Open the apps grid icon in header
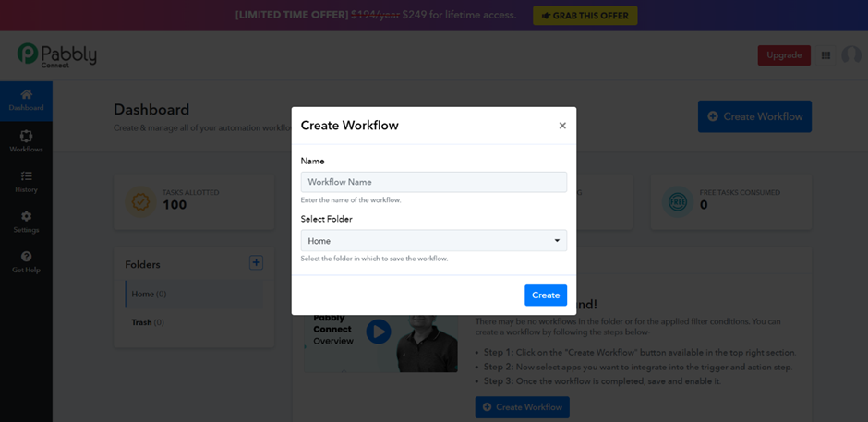868x422 pixels. coord(826,55)
